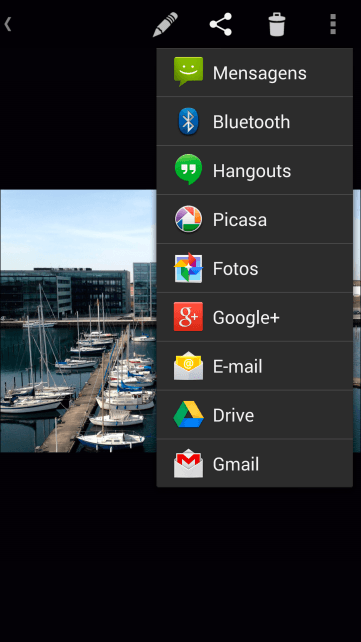Click the Gmail envelope icon

pos(188,463)
